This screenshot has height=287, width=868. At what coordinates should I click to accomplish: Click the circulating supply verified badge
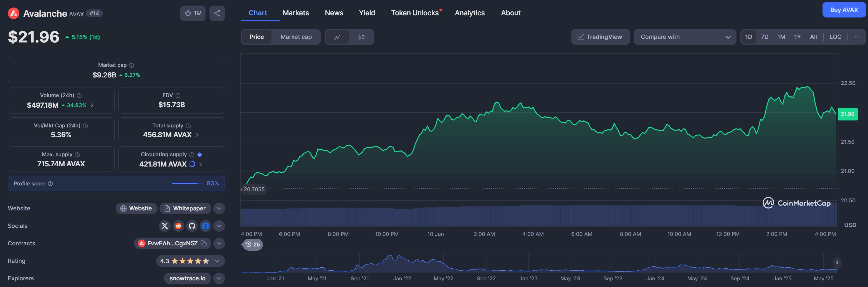199,155
